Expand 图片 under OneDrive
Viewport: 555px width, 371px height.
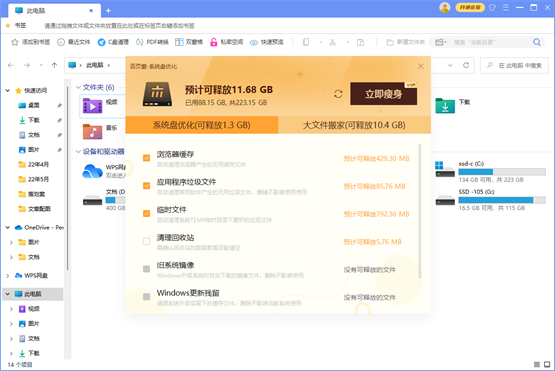click(x=11, y=242)
